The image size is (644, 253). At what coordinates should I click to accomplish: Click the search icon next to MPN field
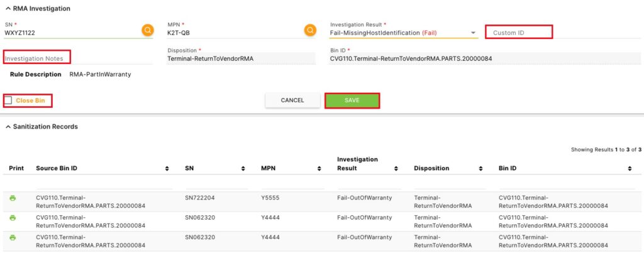coord(310,30)
